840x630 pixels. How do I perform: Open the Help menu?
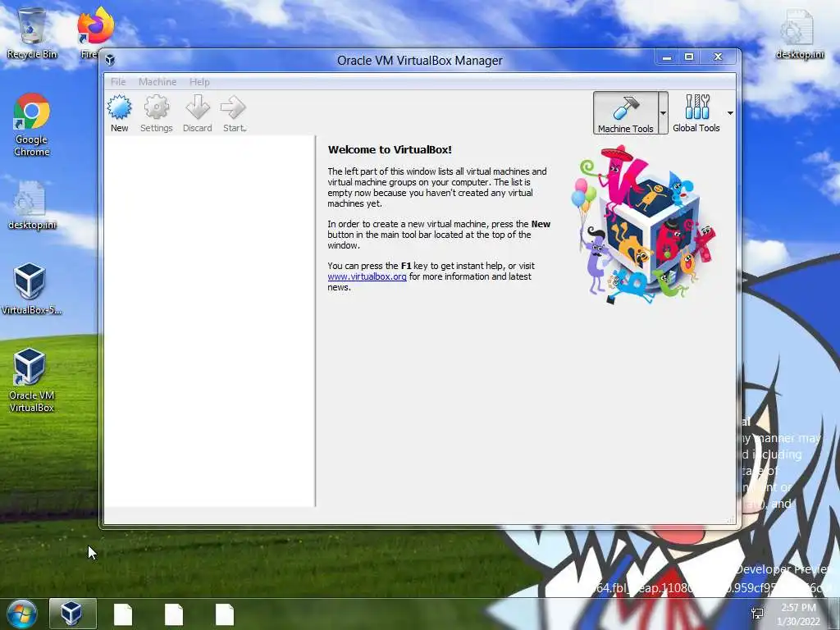[199, 82]
